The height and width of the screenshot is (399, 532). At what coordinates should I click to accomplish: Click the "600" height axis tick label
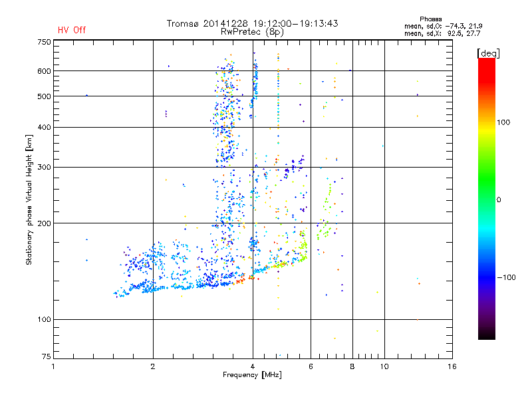click(44, 71)
